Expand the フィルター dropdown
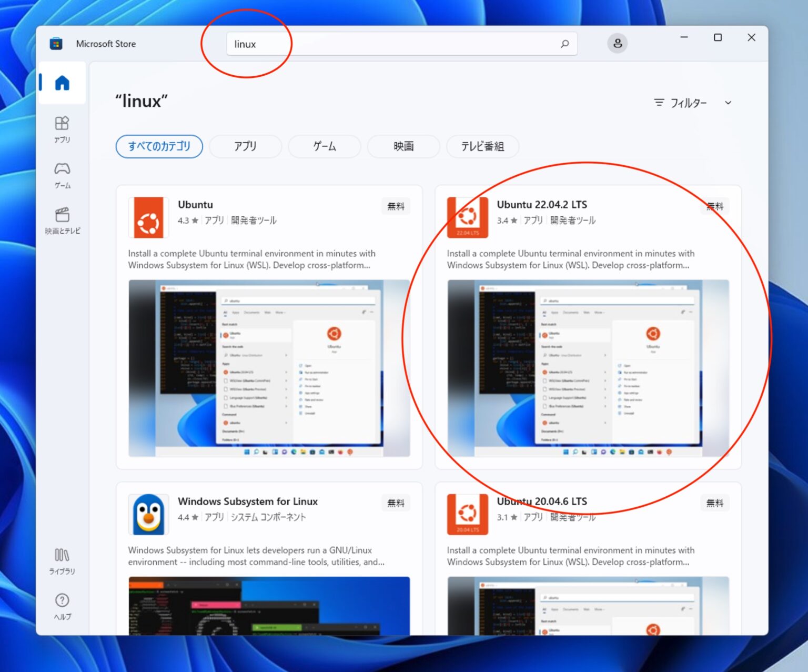This screenshot has height=672, width=808. click(x=689, y=103)
